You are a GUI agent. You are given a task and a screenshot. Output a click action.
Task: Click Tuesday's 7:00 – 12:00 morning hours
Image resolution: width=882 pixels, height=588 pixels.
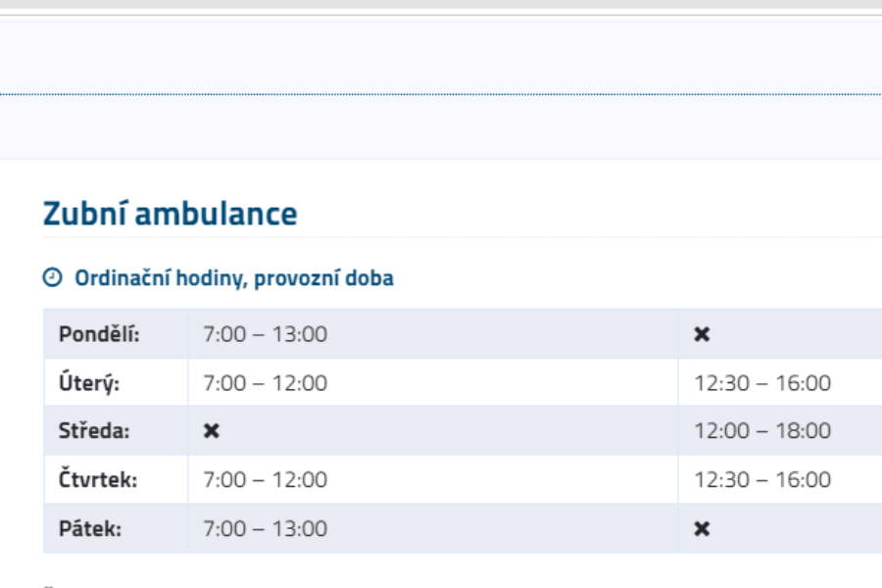(265, 383)
